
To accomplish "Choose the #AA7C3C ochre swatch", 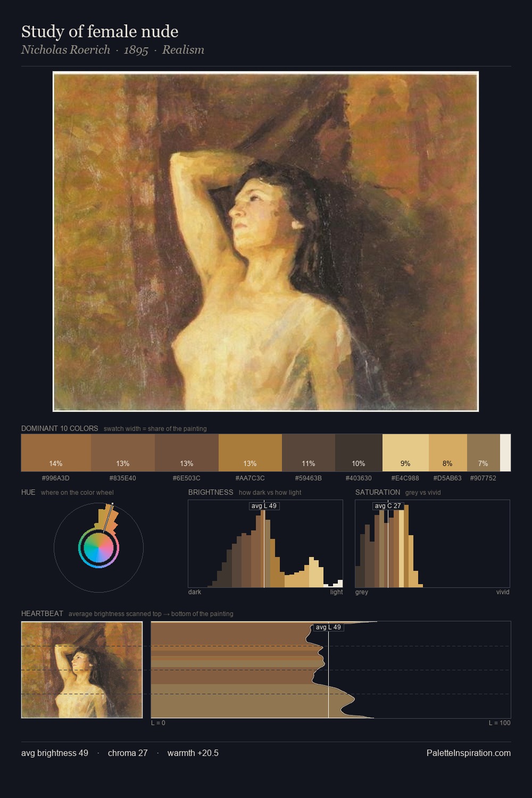I will click(250, 453).
